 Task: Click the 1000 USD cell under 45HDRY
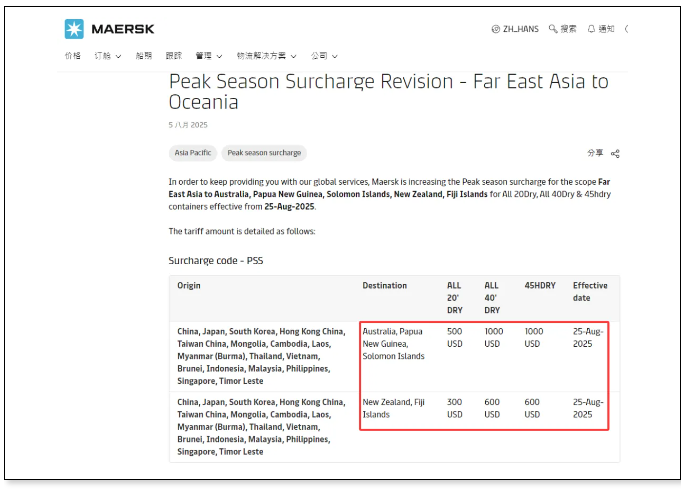[534, 338]
